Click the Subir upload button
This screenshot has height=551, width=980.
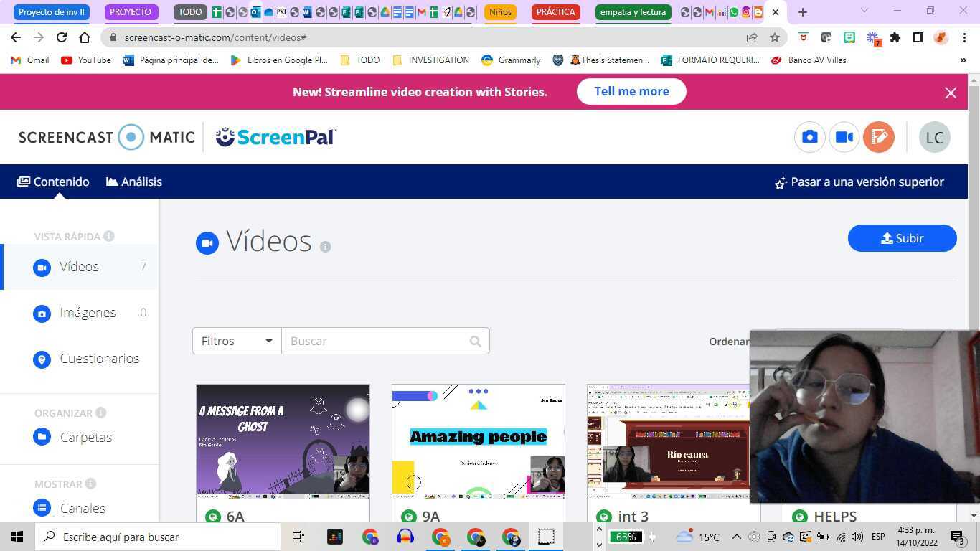point(902,238)
